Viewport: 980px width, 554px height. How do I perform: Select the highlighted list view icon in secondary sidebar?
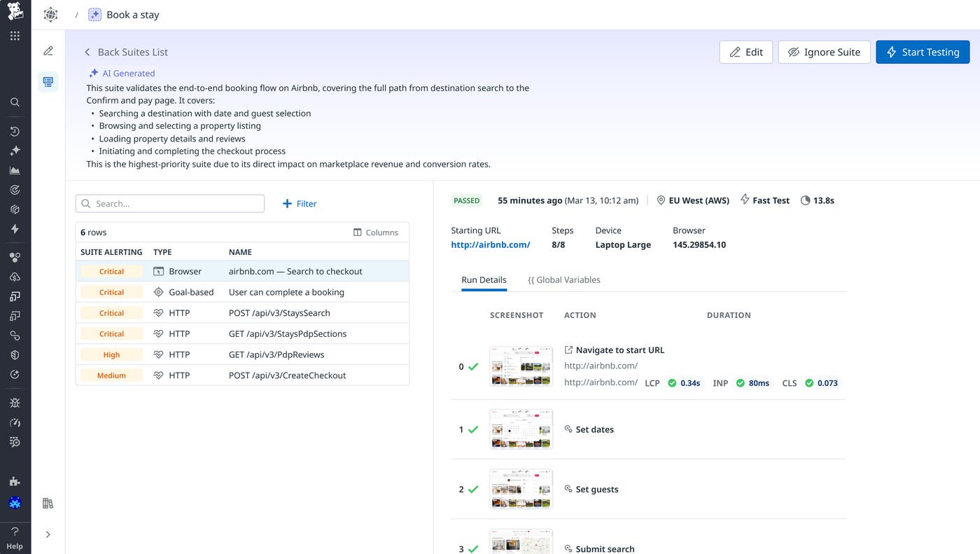pos(48,82)
